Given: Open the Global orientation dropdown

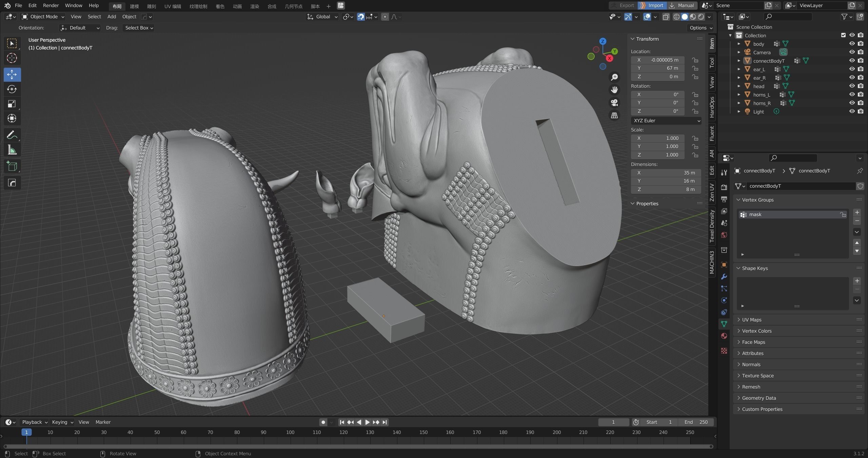Looking at the screenshot, I should coord(322,17).
